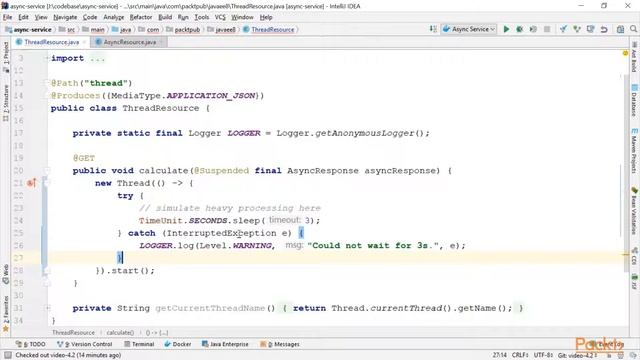Click the VCS update project icon
This screenshot has width=640, height=360.
coord(563,29)
